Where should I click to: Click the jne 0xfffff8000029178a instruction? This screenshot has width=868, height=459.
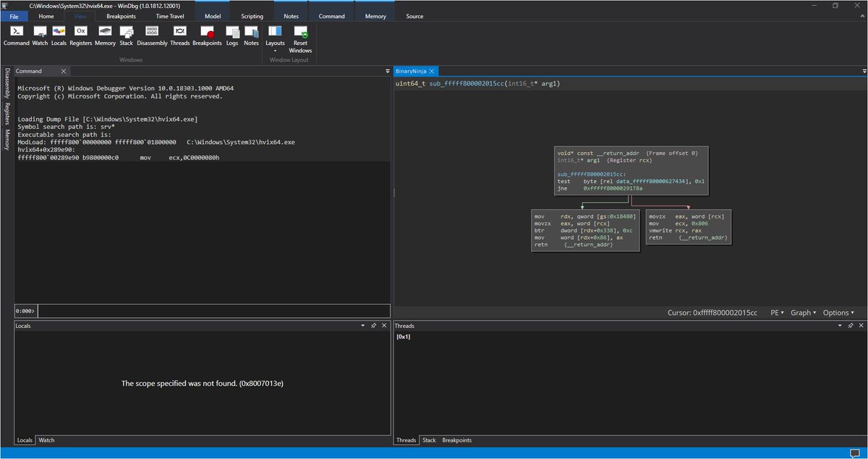coord(600,188)
